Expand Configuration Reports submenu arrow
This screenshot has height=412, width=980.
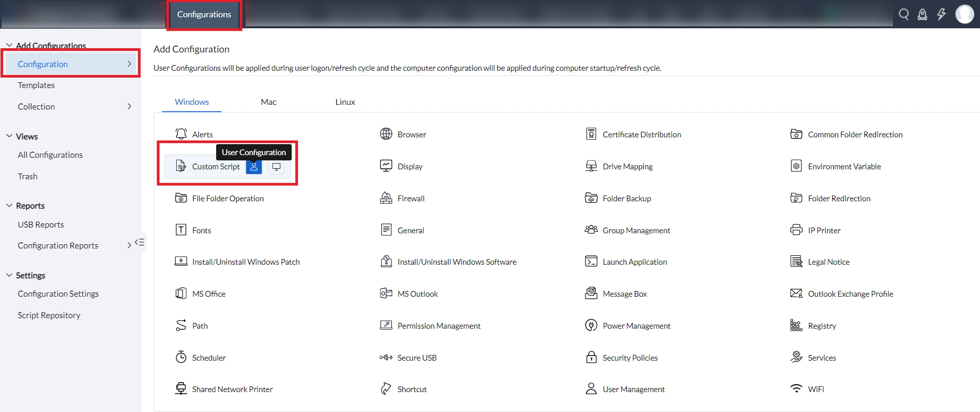(129, 245)
